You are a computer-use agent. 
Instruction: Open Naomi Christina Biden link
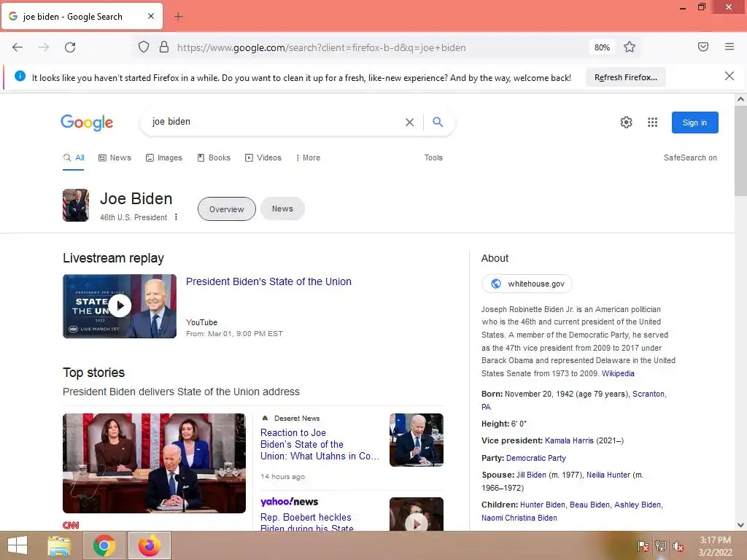point(519,518)
